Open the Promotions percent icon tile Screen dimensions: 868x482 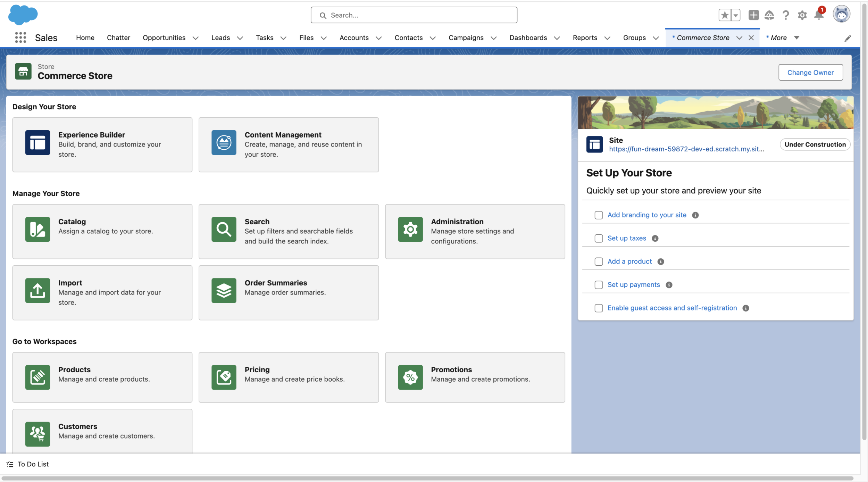[x=410, y=377]
